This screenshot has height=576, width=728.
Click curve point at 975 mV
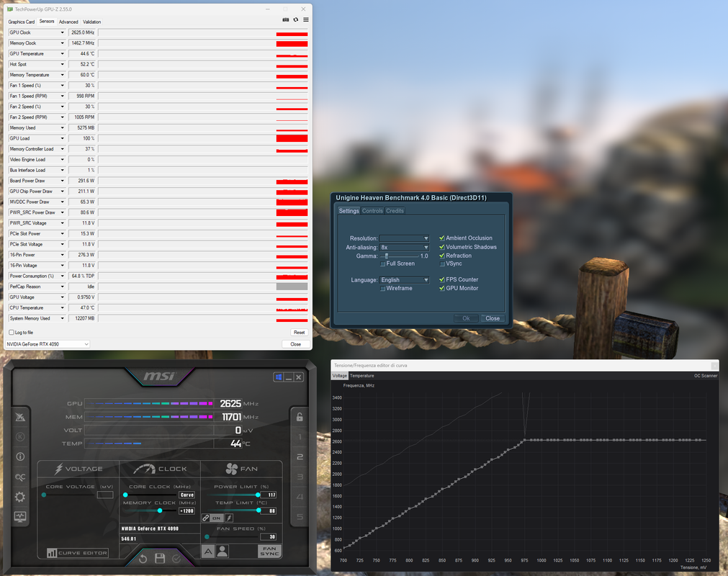pyautogui.click(x=525, y=440)
